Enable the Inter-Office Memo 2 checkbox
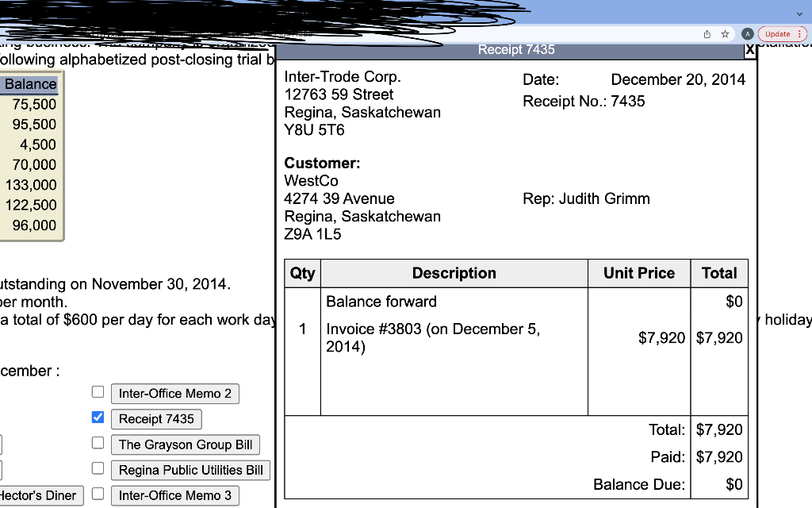812x508 pixels. point(98,391)
